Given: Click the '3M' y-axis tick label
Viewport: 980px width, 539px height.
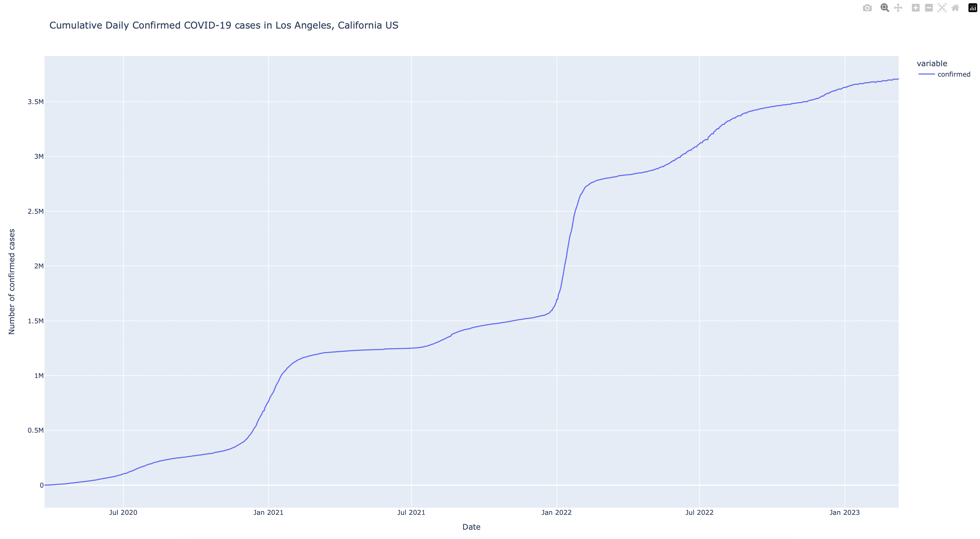Looking at the screenshot, I should click(39, 156).
